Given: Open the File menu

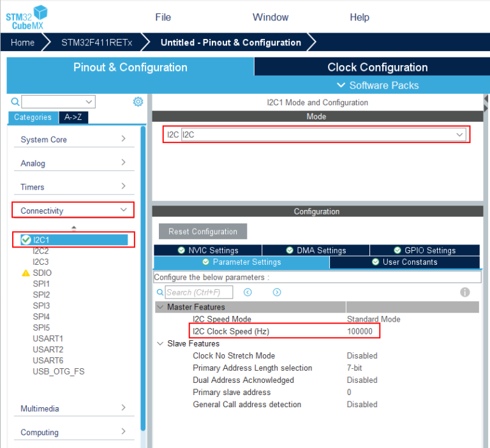Looking at the screenshot, I should pos(163,17).
